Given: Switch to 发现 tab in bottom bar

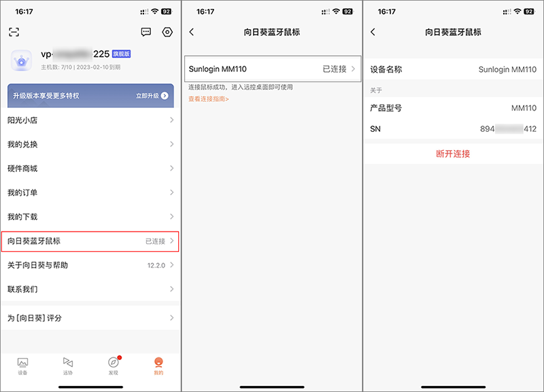Looking at the screenshot, I should pos(113,366).
